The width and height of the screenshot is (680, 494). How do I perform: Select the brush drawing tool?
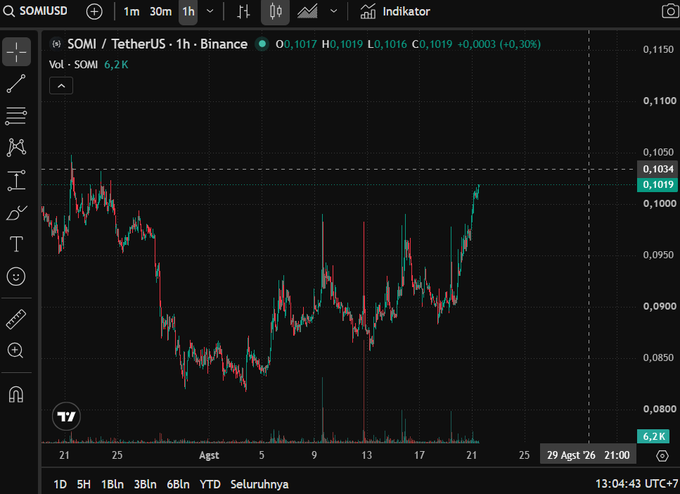coord(16,213)
